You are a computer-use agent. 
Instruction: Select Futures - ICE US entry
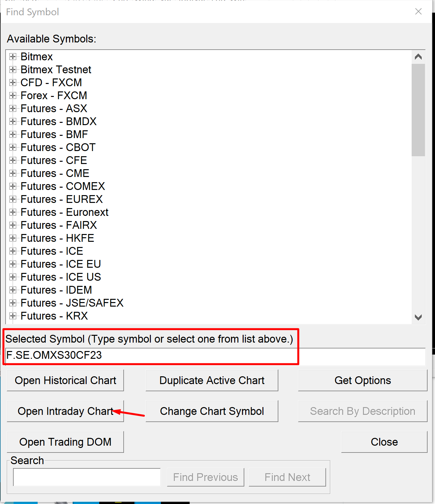tap(61, 277)
